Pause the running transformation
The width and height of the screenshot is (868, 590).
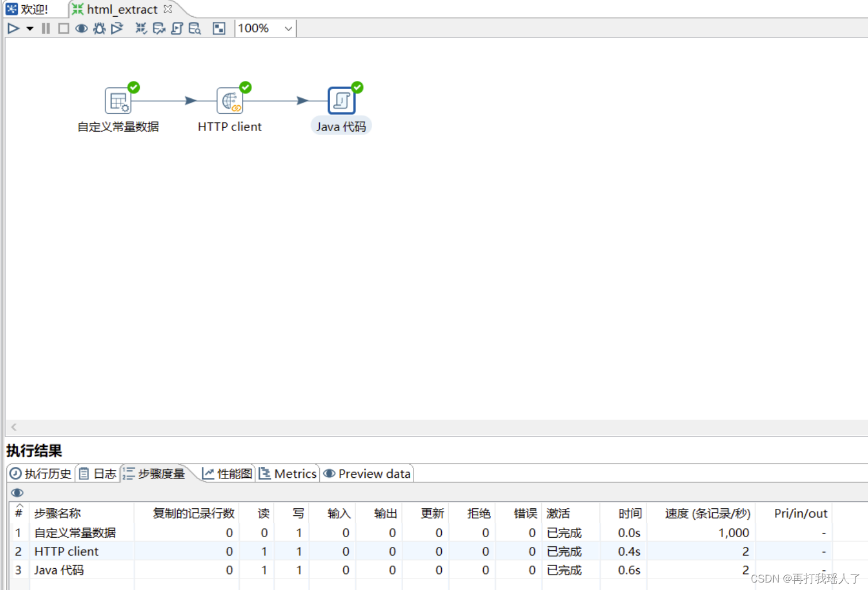coord(45,28)
